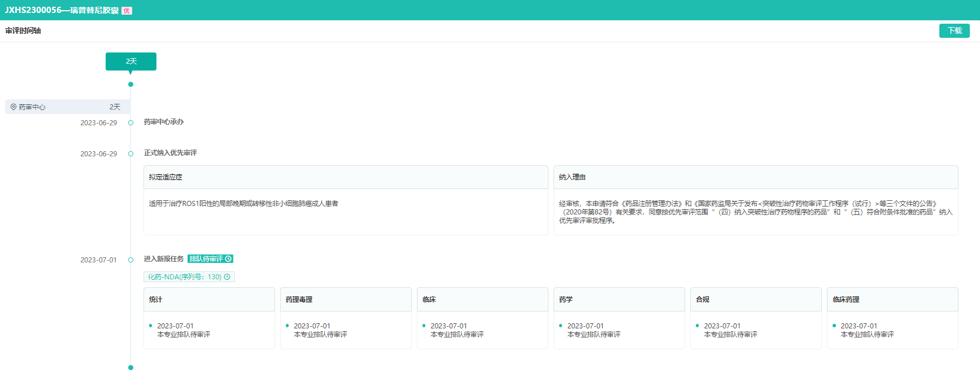Select the 统计 review card header

209,300
